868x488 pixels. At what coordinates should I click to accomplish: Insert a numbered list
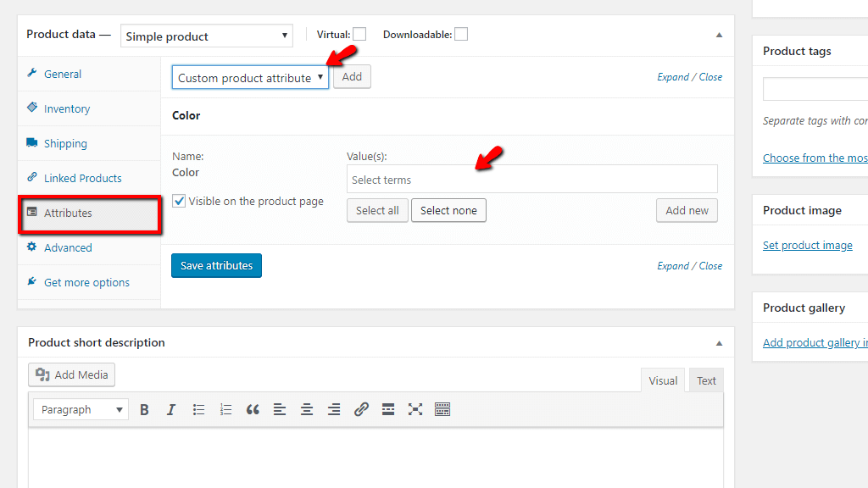(225, 409)
